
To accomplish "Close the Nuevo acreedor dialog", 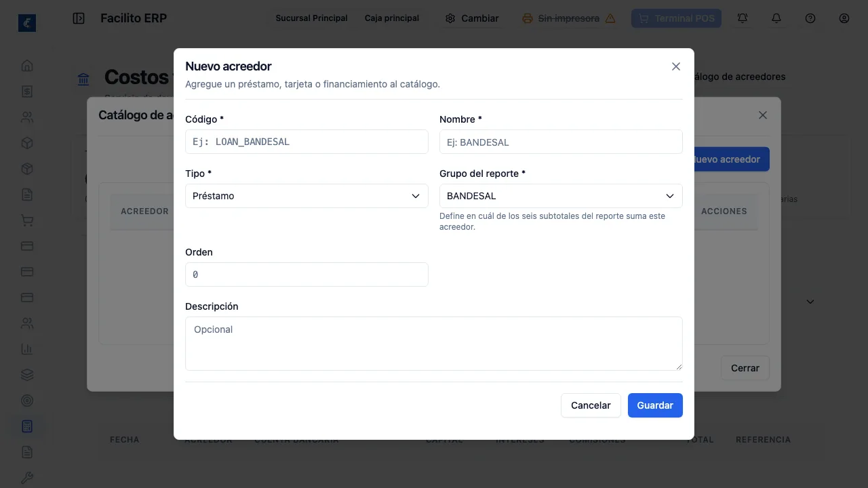I will (x=675, y=66).
